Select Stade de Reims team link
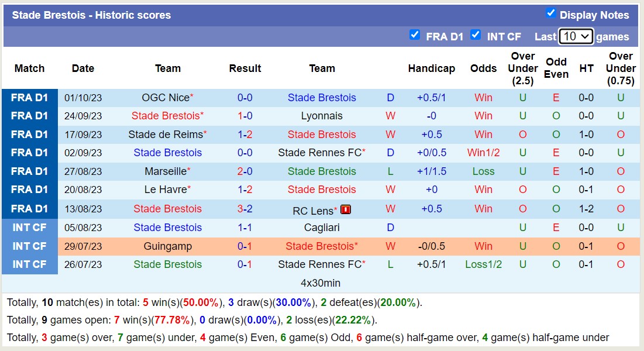644x351 pixels. pyautogui.click(x=166, y=135)
